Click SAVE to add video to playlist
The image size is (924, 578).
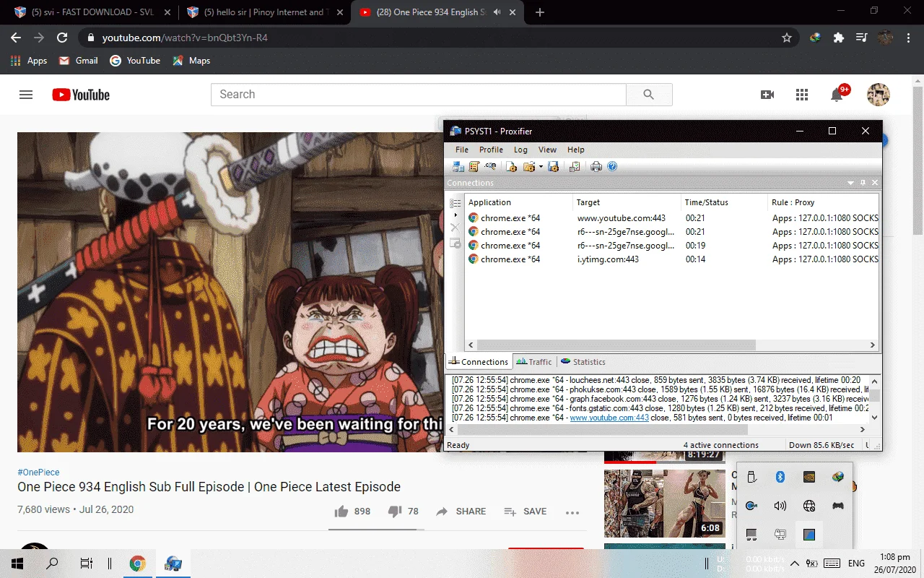tap(525, 512)
